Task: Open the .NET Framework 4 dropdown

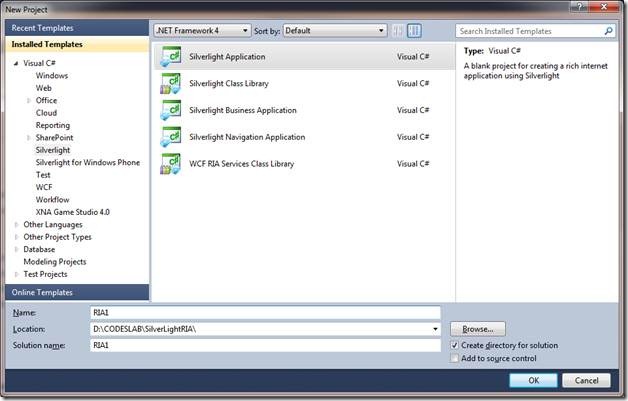Action: click(203, 31)
